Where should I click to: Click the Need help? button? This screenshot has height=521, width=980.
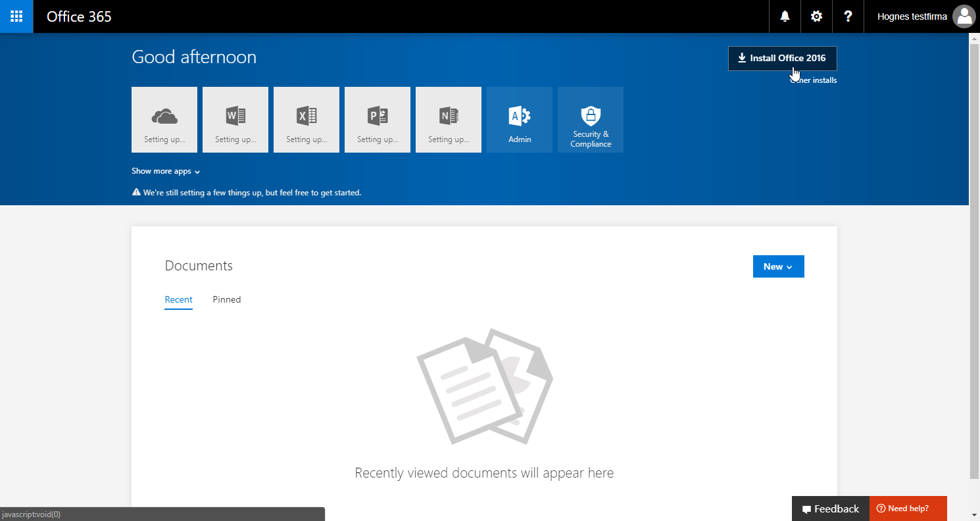tap(908, 509)
